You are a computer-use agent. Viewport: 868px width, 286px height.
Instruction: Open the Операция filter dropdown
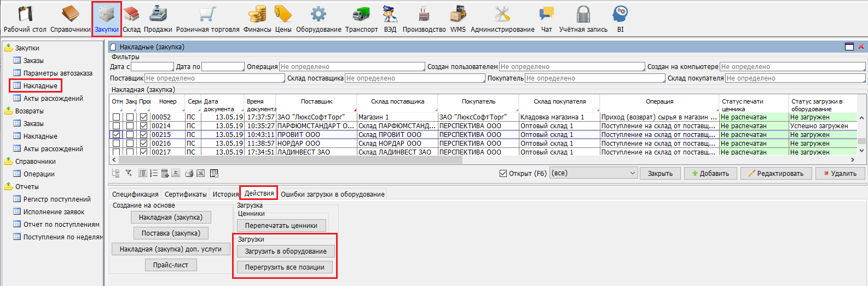[x=352, y=67]
